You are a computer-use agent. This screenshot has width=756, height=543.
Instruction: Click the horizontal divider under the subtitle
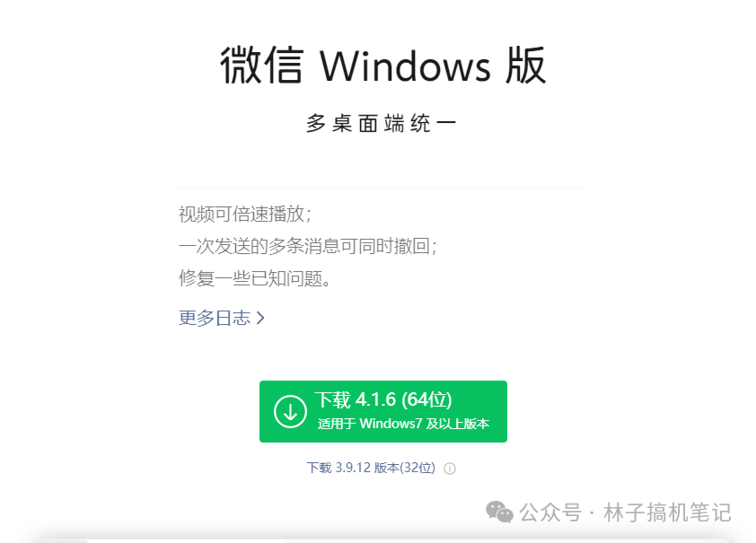point(383,188)
